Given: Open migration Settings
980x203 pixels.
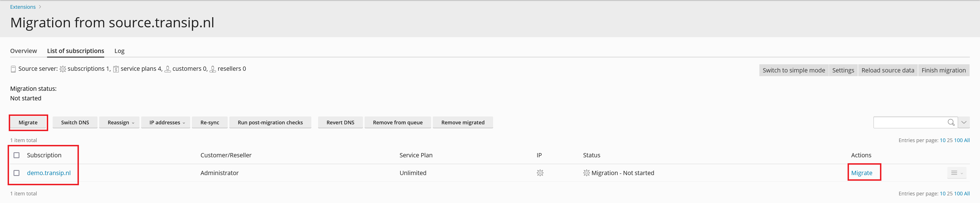Looking at the screenshot, I should tap(843, 70).
